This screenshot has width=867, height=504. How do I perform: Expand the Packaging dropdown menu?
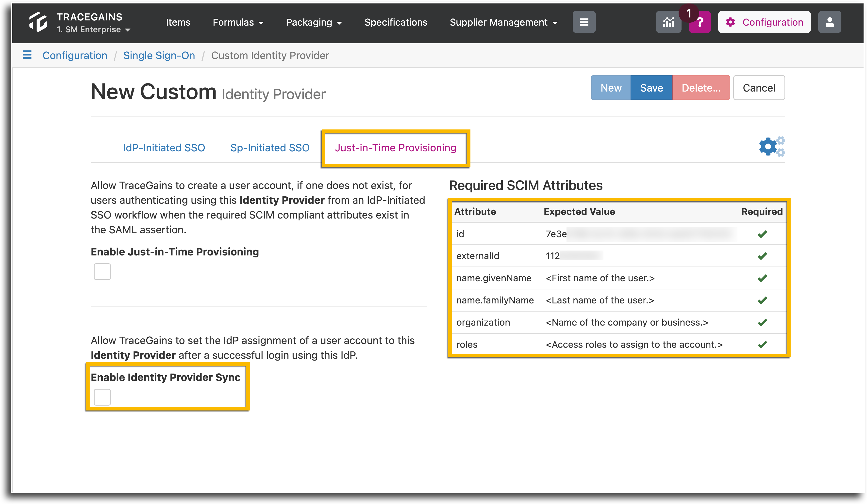pos(314,22)
